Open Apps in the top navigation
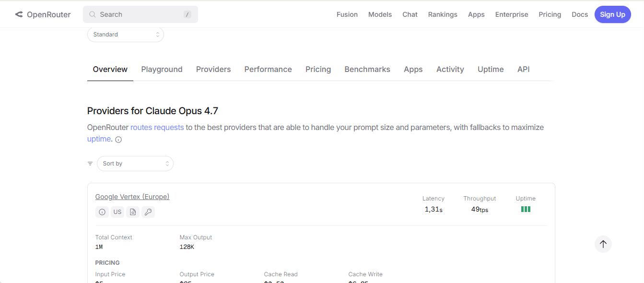The height and width of the screenshot is (283, 644). (476, 14)
